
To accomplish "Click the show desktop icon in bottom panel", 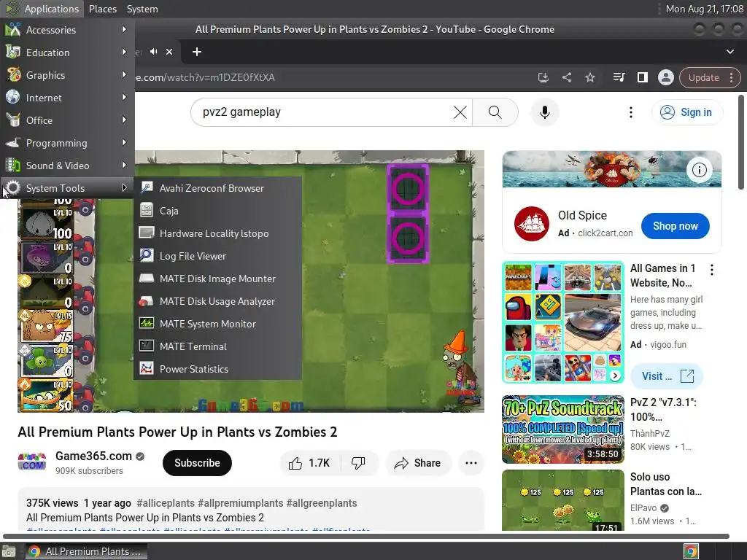I will click(9, 552).
